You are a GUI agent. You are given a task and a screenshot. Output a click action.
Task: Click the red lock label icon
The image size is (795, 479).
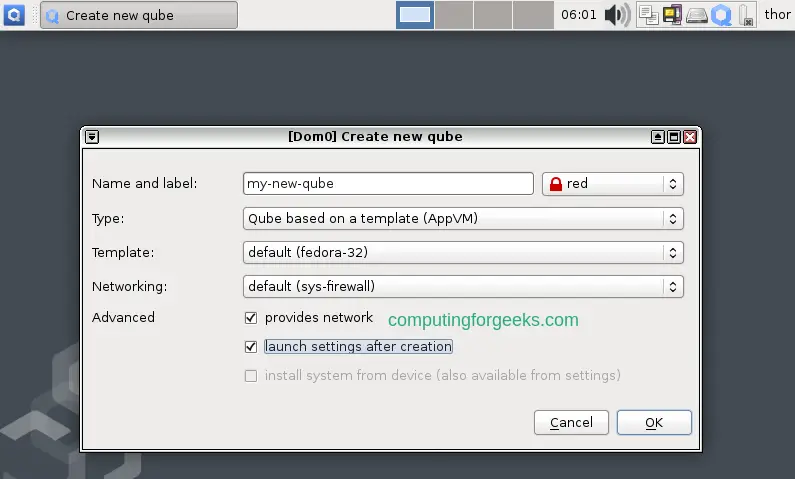pos(556,183)
